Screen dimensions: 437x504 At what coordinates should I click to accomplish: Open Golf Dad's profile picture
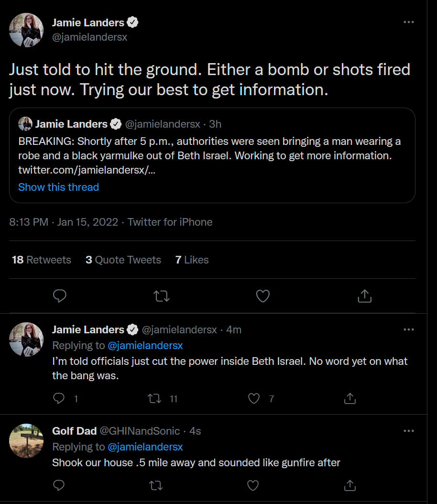[26, 441]
